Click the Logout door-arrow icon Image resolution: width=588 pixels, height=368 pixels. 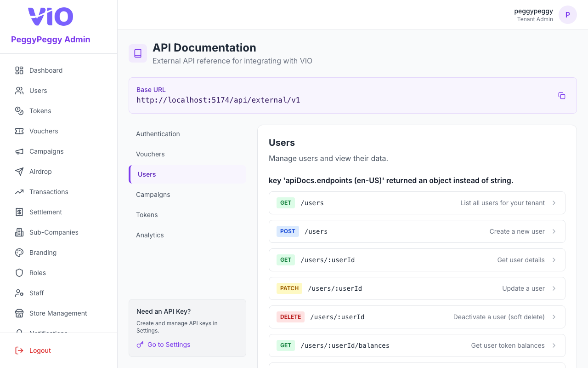click(19, 351)
